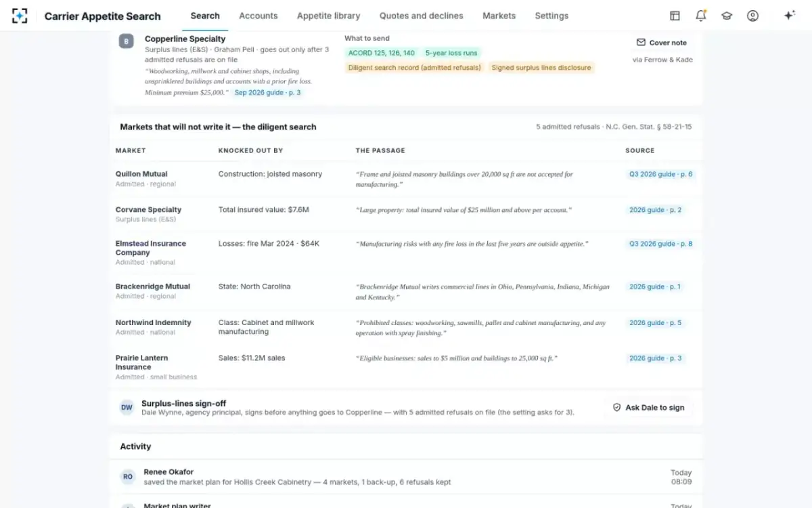Open the graduation cap learning icon
The image size is (812, 508).
[x=727, y=16]
